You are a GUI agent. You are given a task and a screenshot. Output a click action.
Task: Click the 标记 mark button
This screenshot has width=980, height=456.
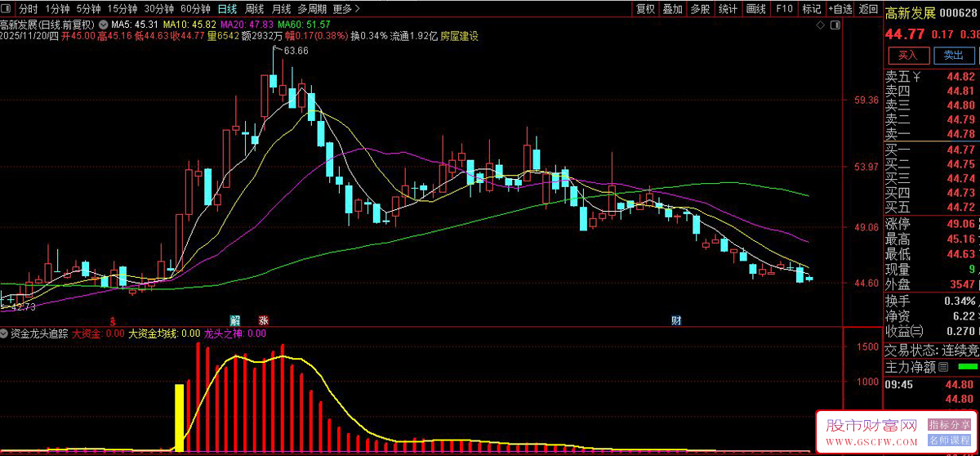tap(811, 9)
